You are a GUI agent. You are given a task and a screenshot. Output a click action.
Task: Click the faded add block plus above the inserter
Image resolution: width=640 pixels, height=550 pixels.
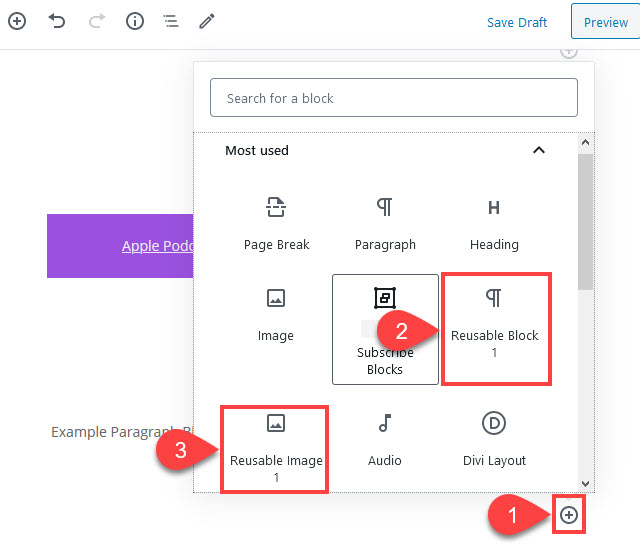coord(569,52)
